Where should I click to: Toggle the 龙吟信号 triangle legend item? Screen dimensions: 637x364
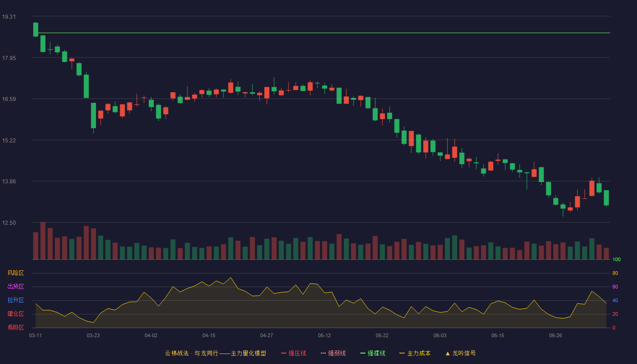tap(460, 353)
